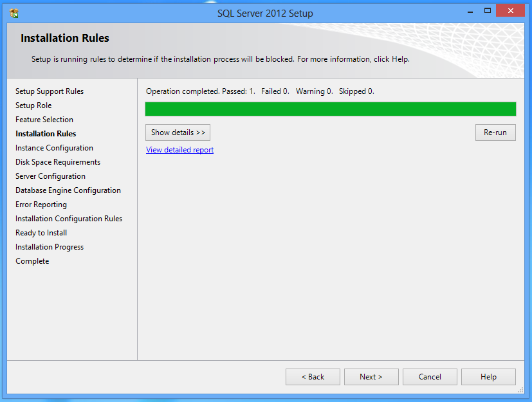Select Ready to Install step
Screen dimensions: 532x402
(41, 233)
